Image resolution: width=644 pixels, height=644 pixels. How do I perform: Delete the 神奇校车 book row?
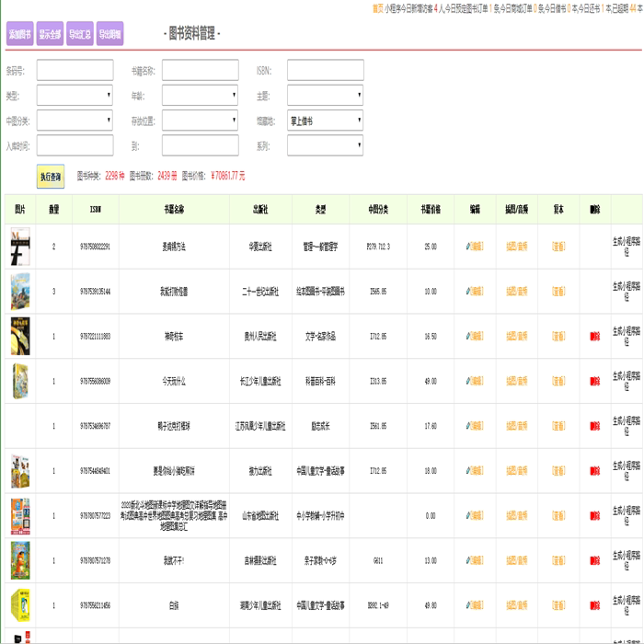click(594, 336)
